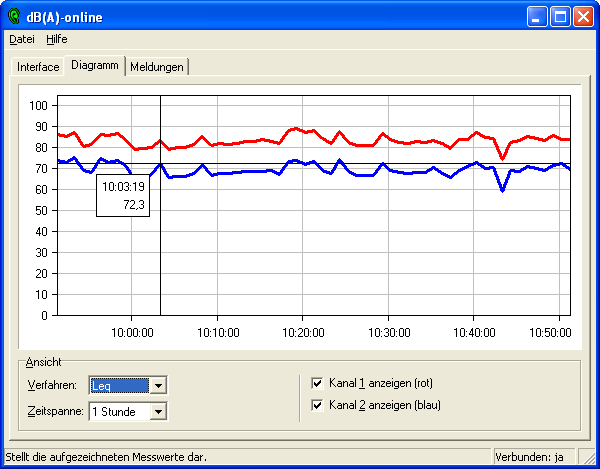Expand the Zeitspanne dropdown arrow
This screenshot has width=600, height=469.
point(158,411)
